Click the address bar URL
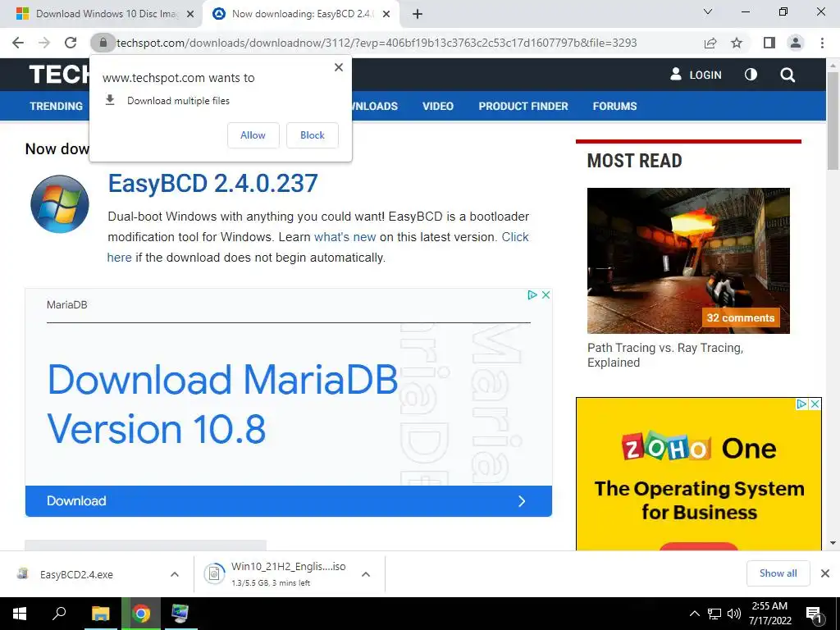840x630 pixels. pyautogui.click(x=377, y=43)
